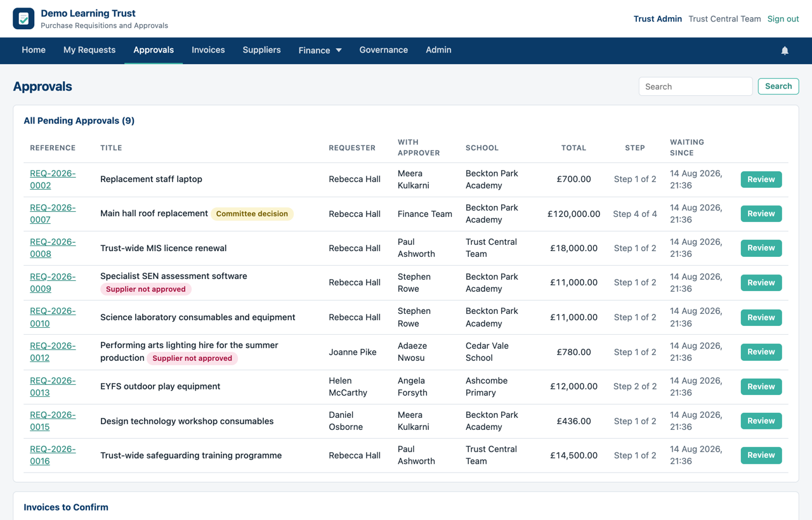Open the My Requests tab
The height and width of the screenshot is (520, 812).
pos(89,50)
